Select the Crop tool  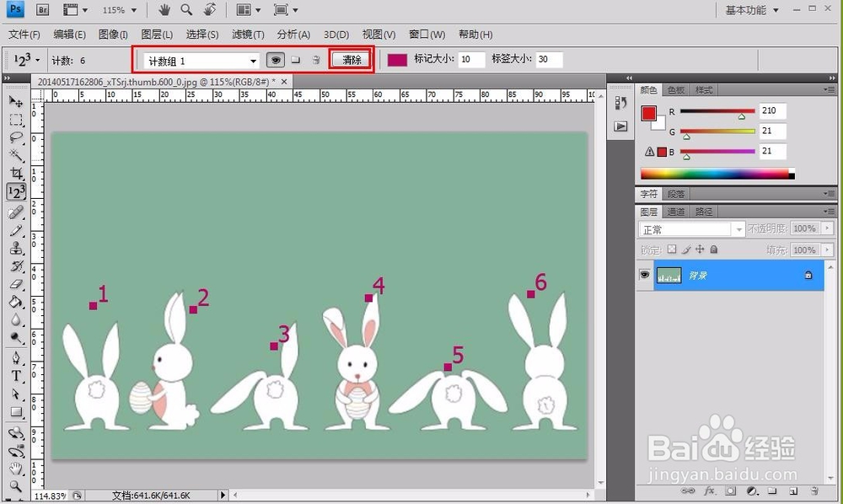pyautogui.click(x=16, y=174)
